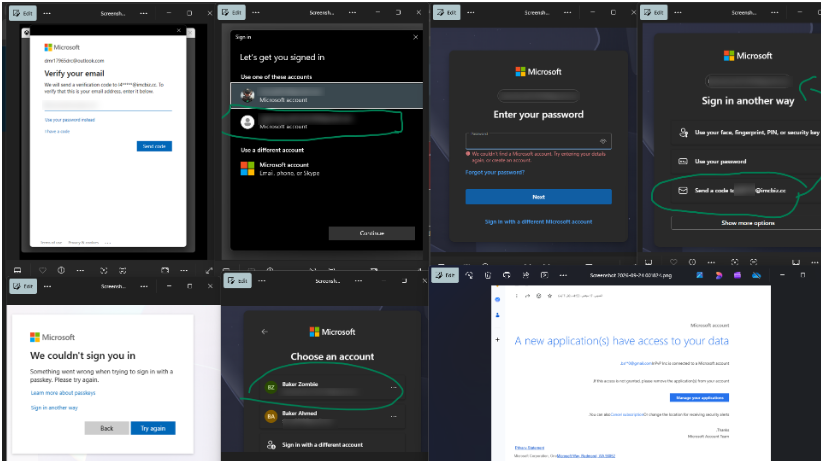821x461 pixels.
Task: Click the blue Next button
Action: [538, 197]
